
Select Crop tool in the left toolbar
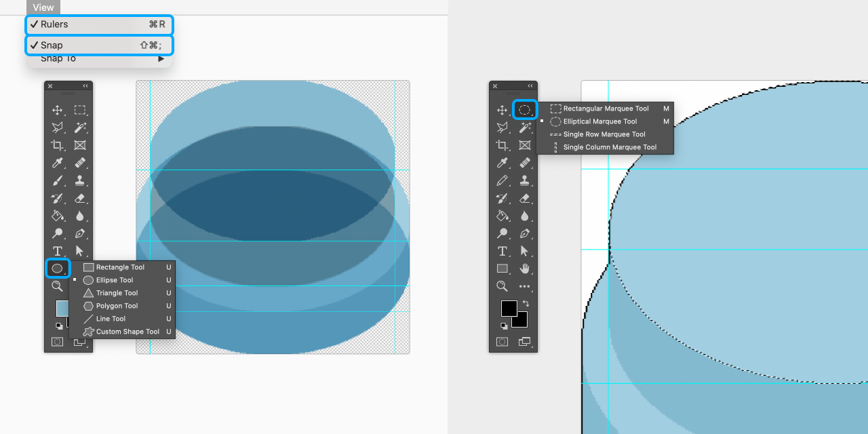58,145
